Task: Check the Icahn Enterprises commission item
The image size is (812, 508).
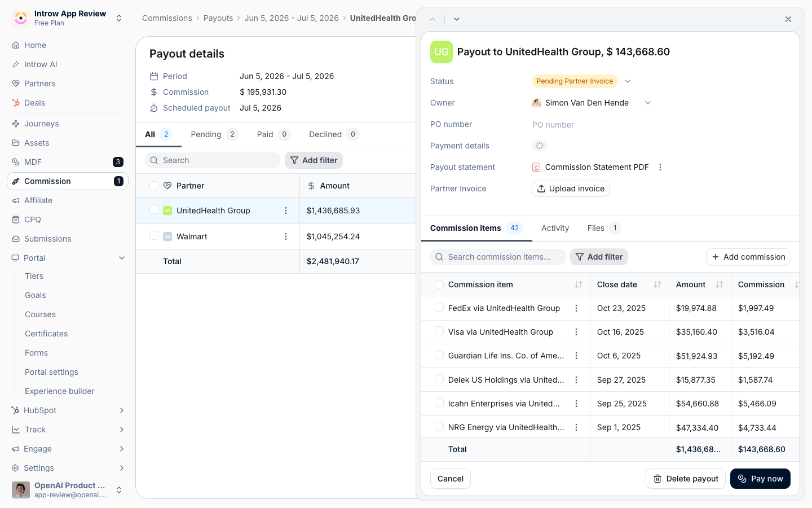Action: (x=439, y=402)
